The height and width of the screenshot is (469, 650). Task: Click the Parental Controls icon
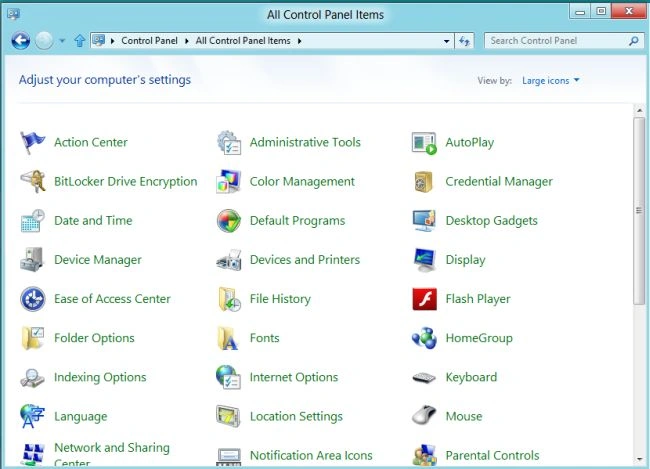click(424, 455)
